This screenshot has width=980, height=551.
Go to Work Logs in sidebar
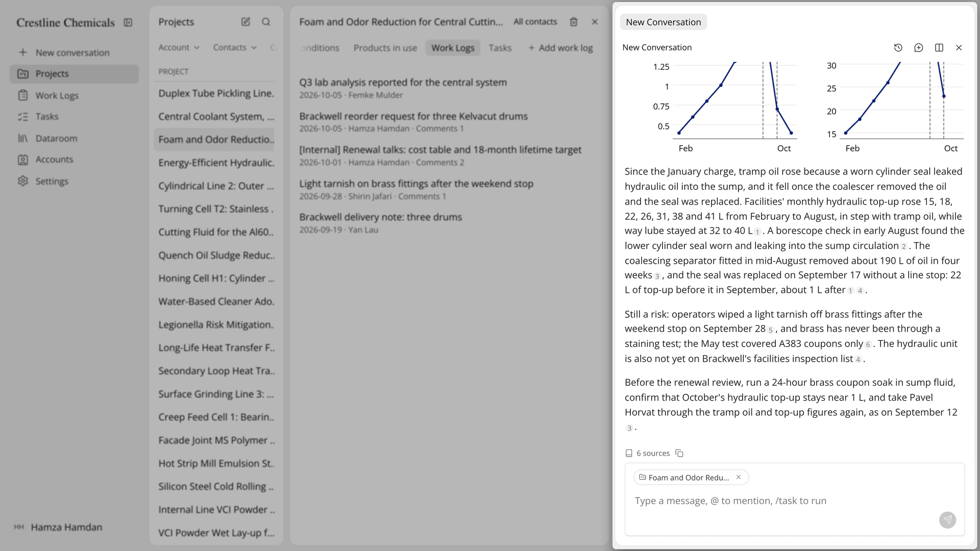click(x=74, y=95)
